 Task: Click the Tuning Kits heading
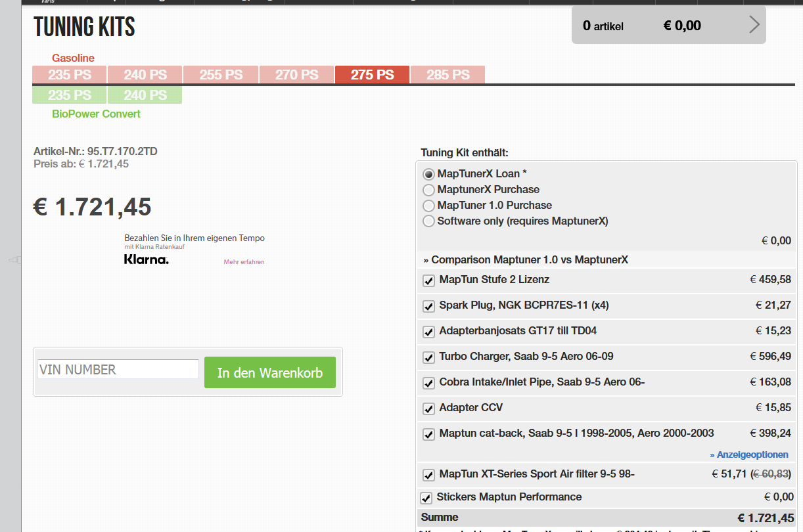pyautogui.click(x=84, y=27)
